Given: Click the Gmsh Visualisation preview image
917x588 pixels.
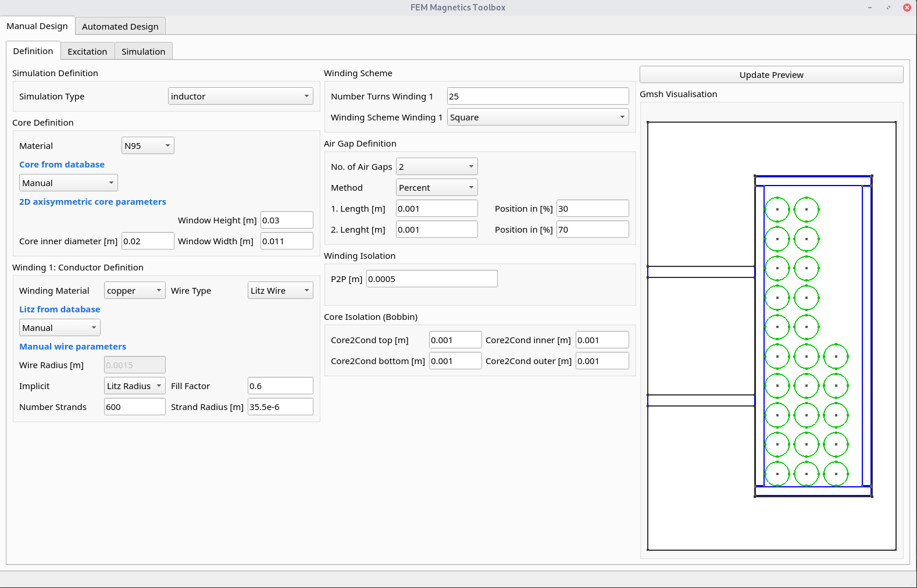Looking at the screenshot, I should 772,336.
